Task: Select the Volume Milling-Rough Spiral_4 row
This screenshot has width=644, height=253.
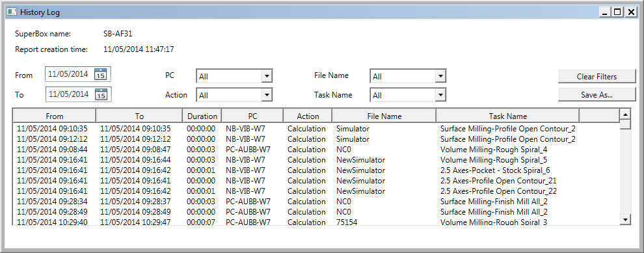Action: click(316, 150)
